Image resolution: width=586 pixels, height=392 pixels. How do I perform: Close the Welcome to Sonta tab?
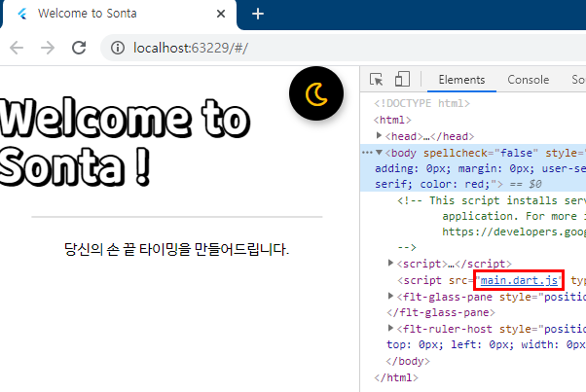tap(221, 14)
